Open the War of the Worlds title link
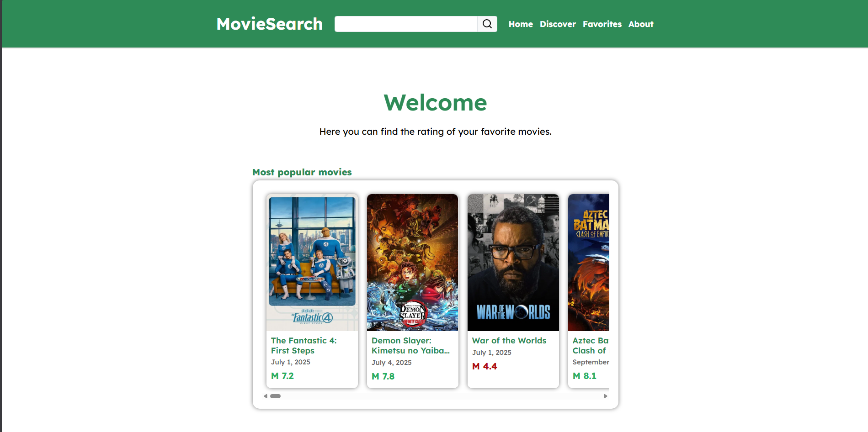Image resolution: width=868 pixels, height=432 pixels. [509, 341]
